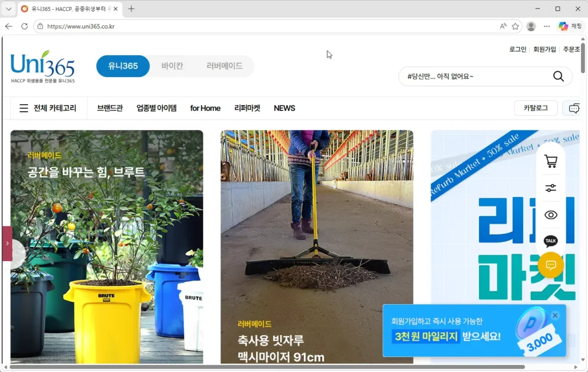This screenshot has height=372, width=588.
Task: Open a new browser tab
Action: pos(131,9)
